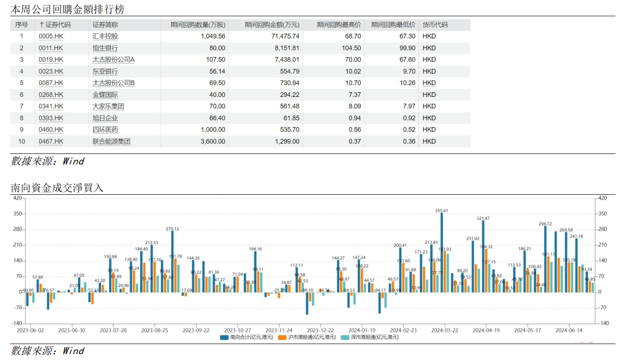Select the 0341.HK code link

[51, 106]
